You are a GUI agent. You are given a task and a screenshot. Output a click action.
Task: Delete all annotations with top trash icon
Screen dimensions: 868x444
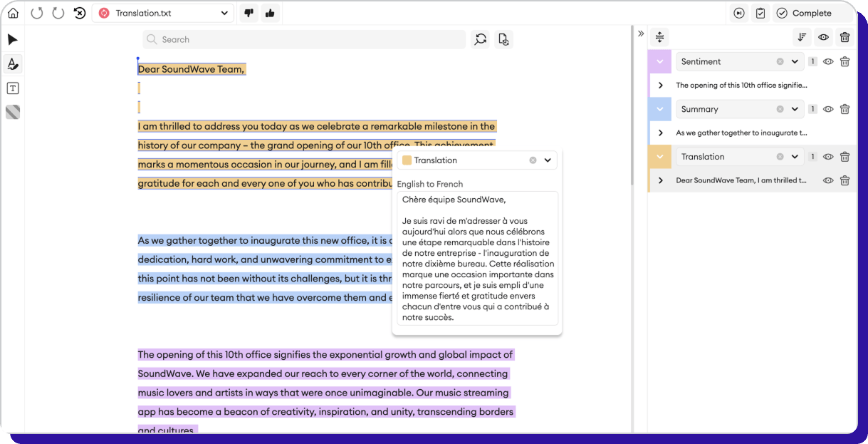click(845, 37)
